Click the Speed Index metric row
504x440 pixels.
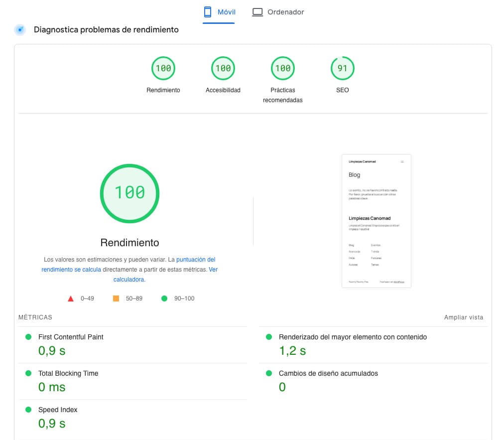[x=58, y=410]
